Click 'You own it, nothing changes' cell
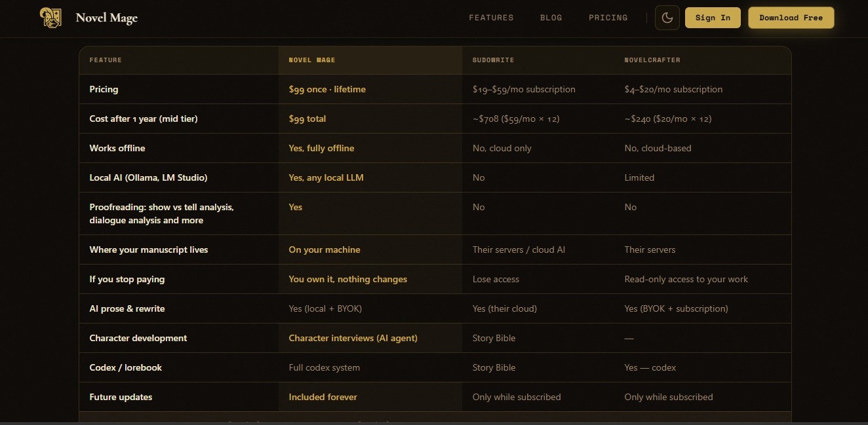Screen dimensions: 868x425 pos(348,279)
